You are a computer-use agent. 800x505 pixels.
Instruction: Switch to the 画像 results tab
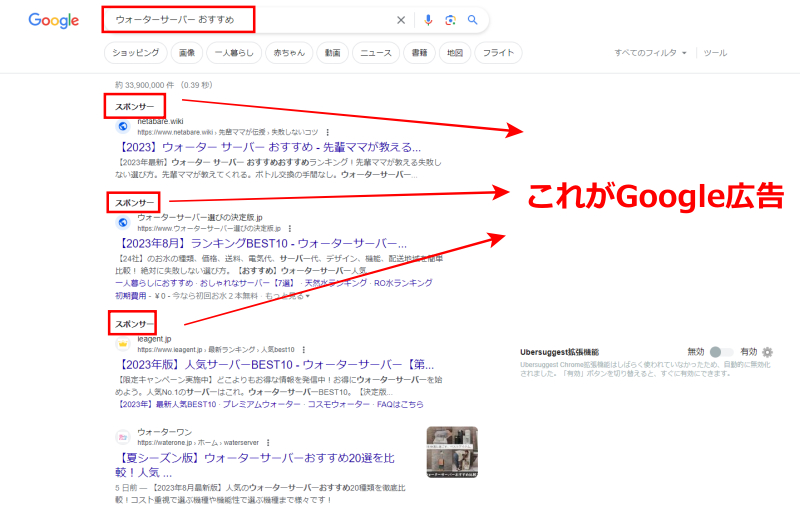point(188,53)
